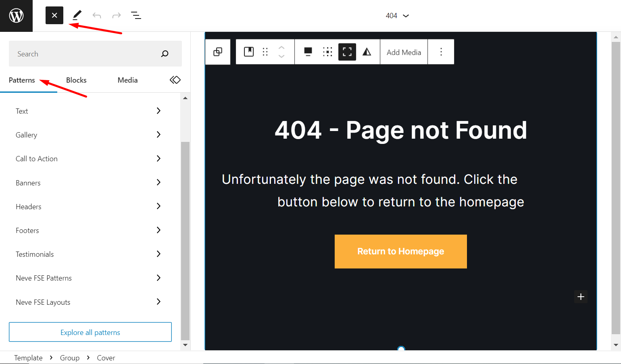Open the 404 template title dropdown

[x=398, y=15]
